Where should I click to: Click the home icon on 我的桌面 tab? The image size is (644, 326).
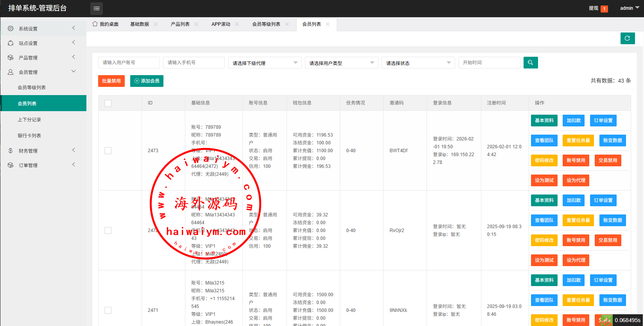[x=95, y=24]
